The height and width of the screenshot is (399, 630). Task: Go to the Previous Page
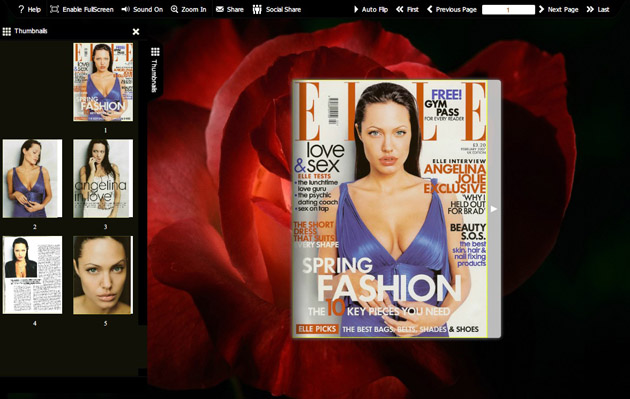[x=452, y=9]
